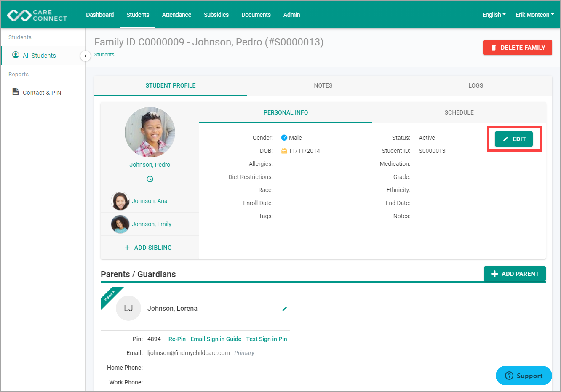Click the Edit button

[514, 139]
